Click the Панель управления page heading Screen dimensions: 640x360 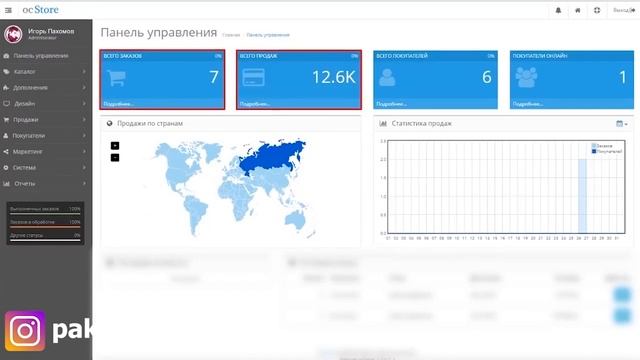(x=159, y=33)
